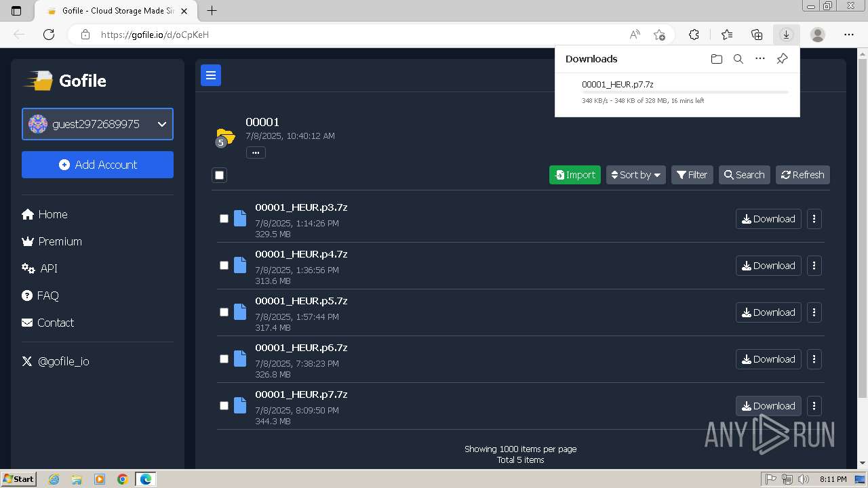This screenshot has height=488, width=868.
Task: Go to Home in sidebar
Action: [45, 214]
